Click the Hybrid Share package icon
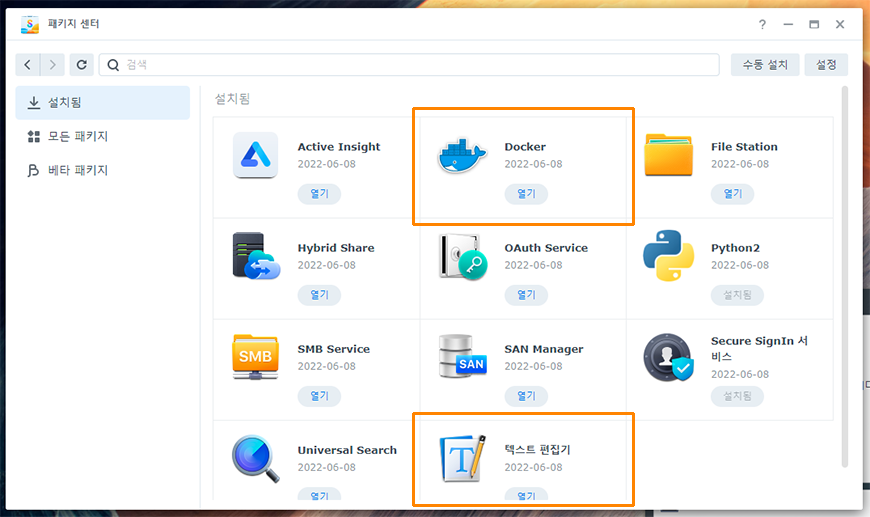Screen dimensions: 870x517 pos(256,256)
